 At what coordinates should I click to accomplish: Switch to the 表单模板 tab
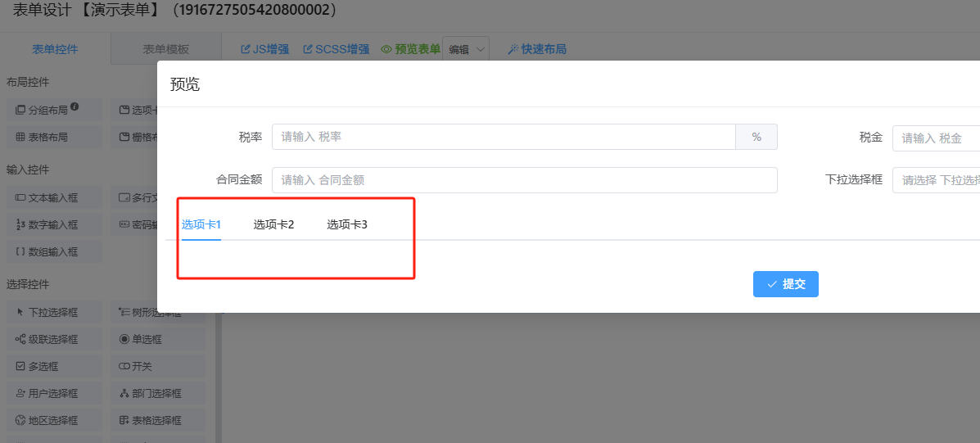click(165, 49)
